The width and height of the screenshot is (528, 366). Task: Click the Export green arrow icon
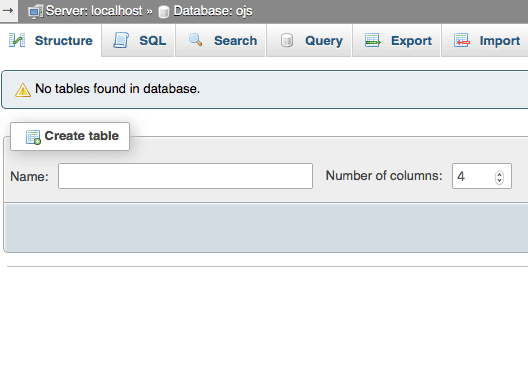tap(373, 40)
